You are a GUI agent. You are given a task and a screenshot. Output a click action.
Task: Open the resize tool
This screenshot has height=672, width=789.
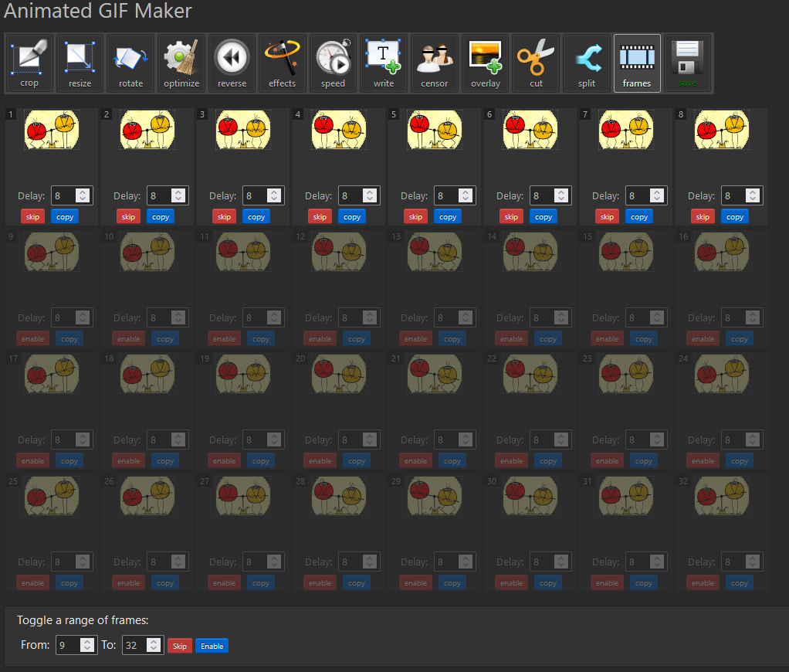pyautogui.click(x=80, y=63)
